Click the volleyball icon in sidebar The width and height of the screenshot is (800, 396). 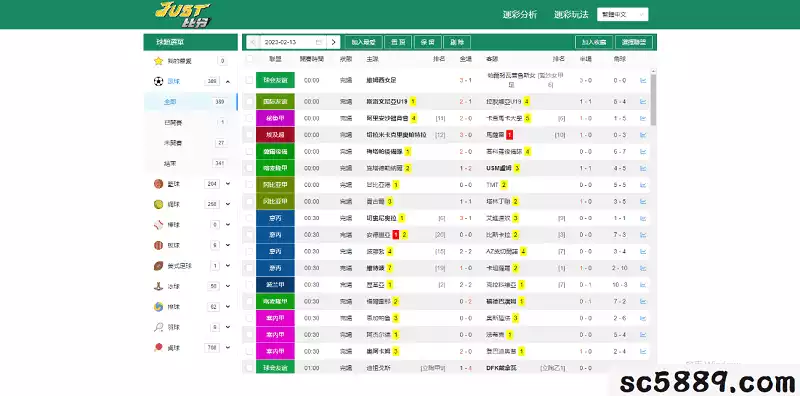tap(158, 307)
